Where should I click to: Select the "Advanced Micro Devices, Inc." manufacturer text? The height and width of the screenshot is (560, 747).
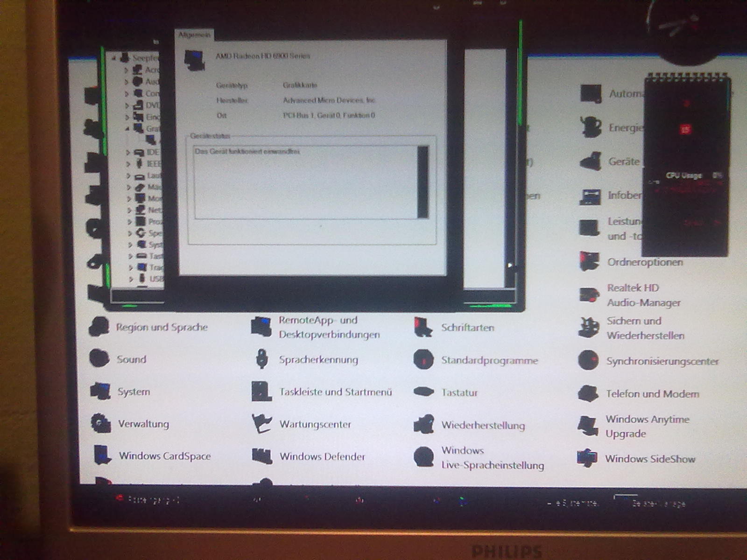tap(329, 100)
